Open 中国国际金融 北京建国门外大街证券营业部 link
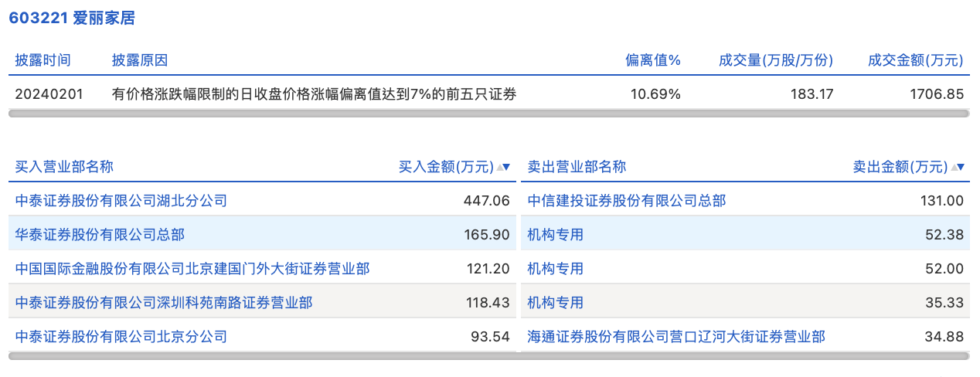Viewport: 980px width, 377px height. [192, 268]
